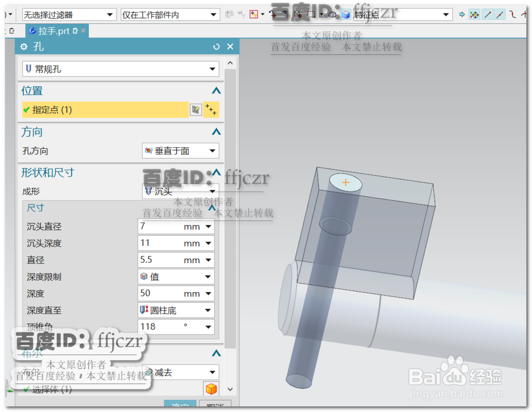
Task: Click the dialog scrollbar down arrow
Action: [x=230, y=389]
